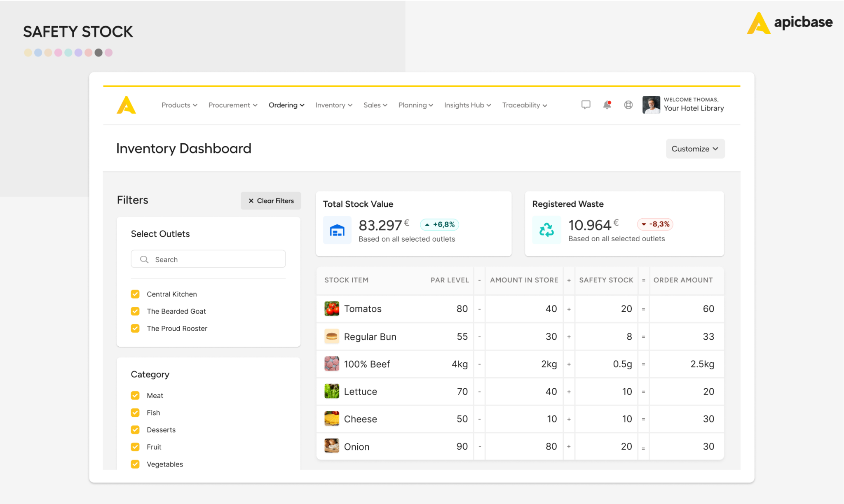Select the Ordering menu item
844x504 pixels.
click(x=286, y=105)
